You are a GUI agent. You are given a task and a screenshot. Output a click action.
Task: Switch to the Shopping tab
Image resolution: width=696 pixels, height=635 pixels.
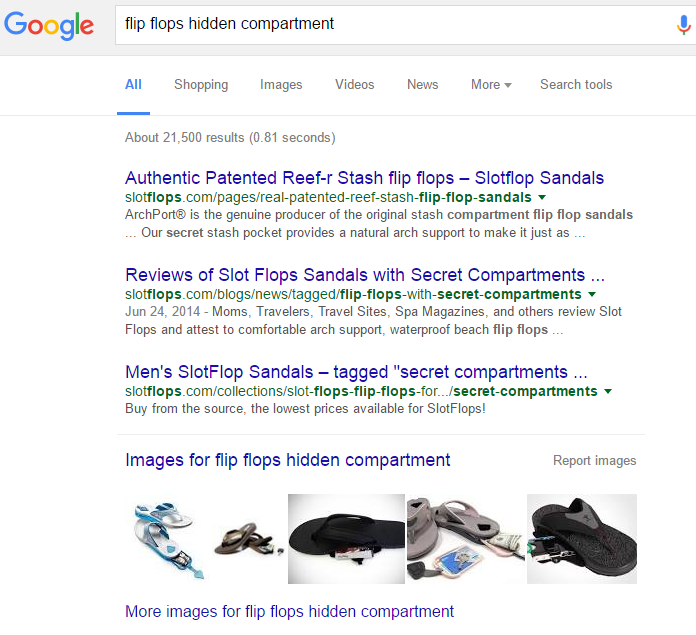pyautogui.click(x=201, y=84)
